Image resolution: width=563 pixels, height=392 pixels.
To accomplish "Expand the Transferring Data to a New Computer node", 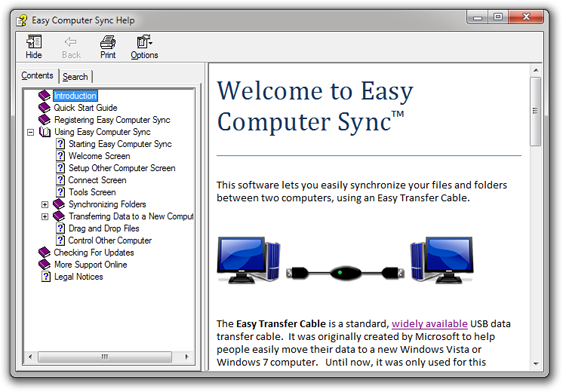I will [45, 217].
